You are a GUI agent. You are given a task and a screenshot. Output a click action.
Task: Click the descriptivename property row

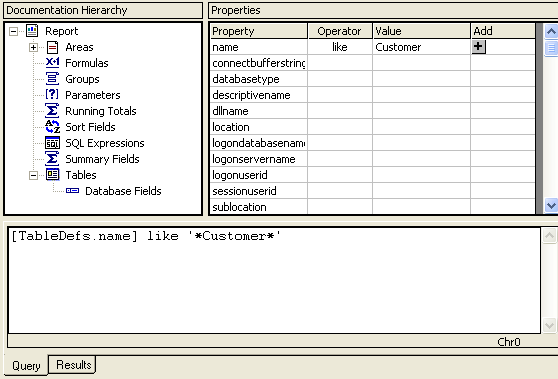tap(373, 95)
